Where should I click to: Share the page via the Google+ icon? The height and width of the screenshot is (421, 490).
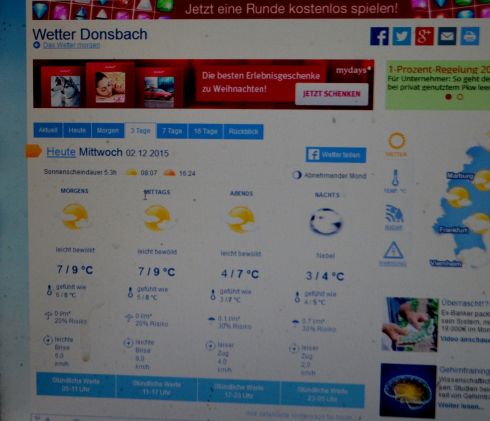(x=424, y=36)
